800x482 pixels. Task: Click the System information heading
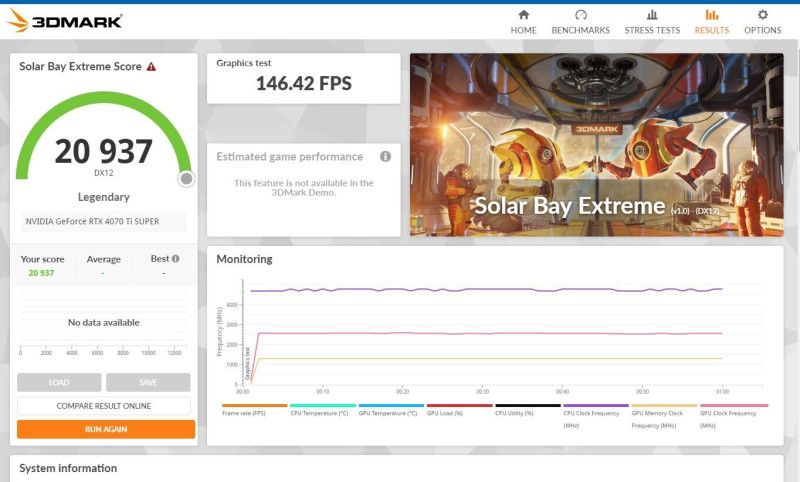pos(68,468)
